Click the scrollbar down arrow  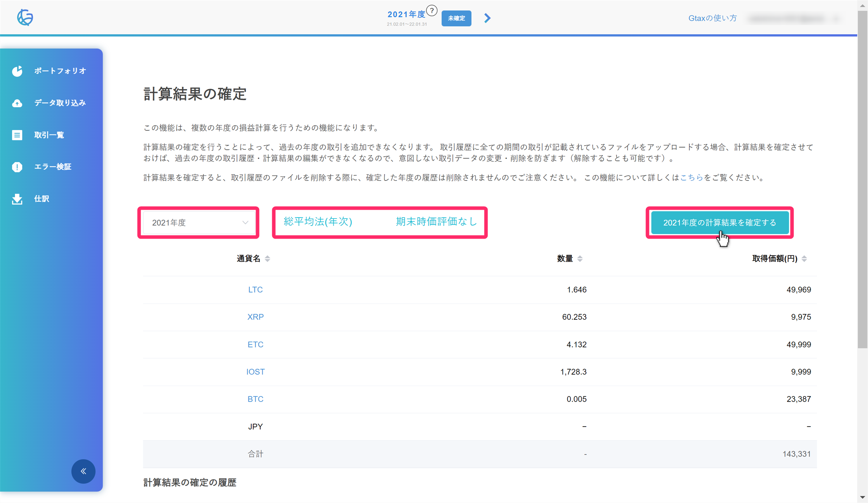tap(862, 498)
